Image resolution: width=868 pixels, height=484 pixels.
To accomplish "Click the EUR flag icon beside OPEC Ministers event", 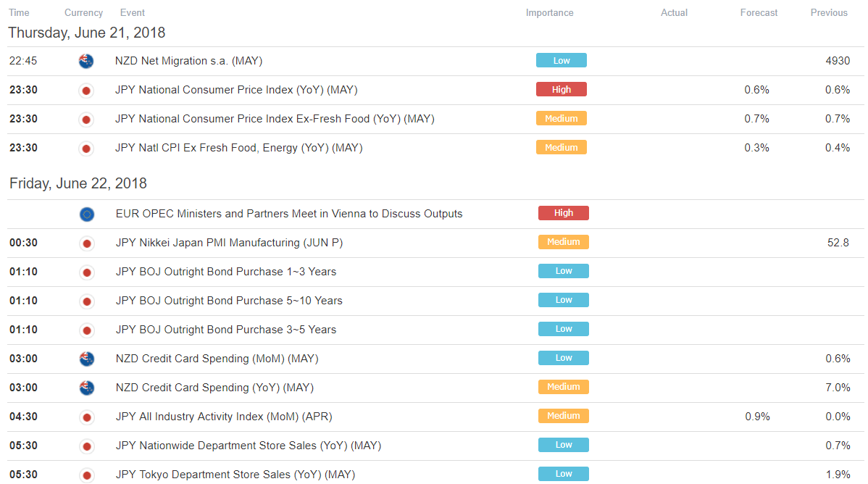I will (87, 214).
